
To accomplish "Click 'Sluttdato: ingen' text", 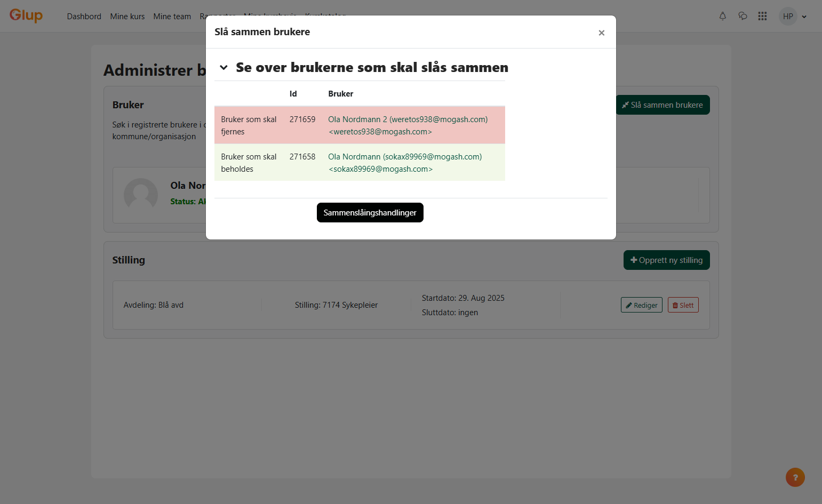I will [450, 313].
